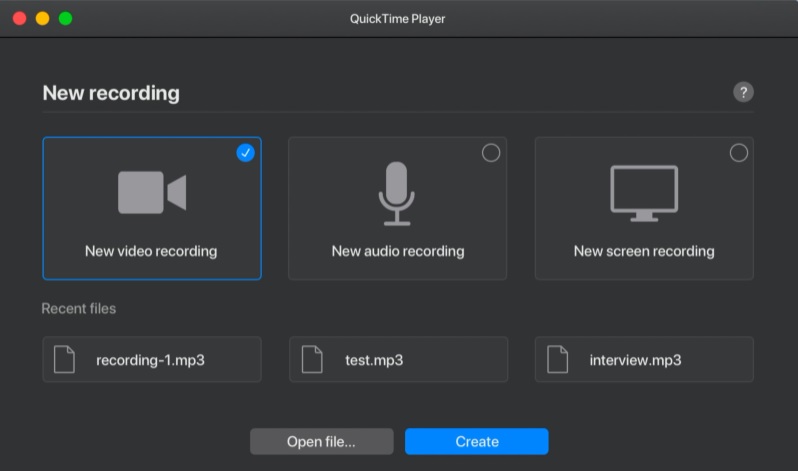Image resolution: width=798 pixels, height=471 pixels.
Task: Click the blue Create button
Action: (x=476, y=441)
